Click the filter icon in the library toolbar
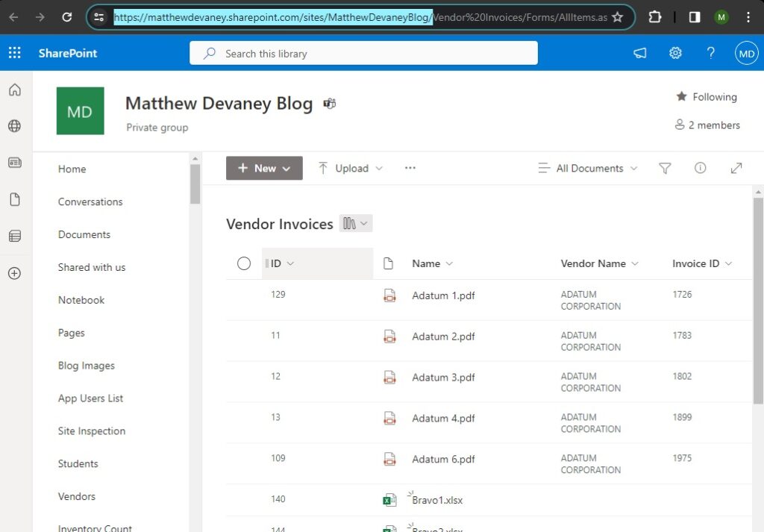Image resolution: width=764 pixels, height=532 pixels. point(664,168)
